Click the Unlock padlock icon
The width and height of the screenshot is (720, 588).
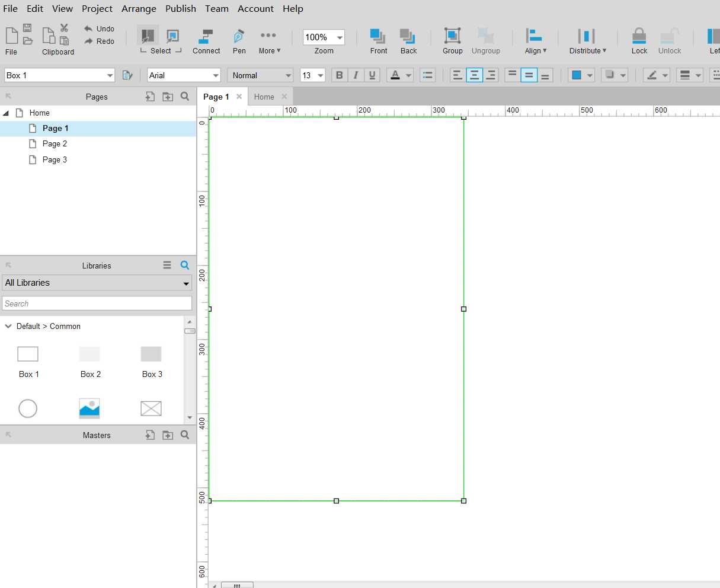point(670,41)
